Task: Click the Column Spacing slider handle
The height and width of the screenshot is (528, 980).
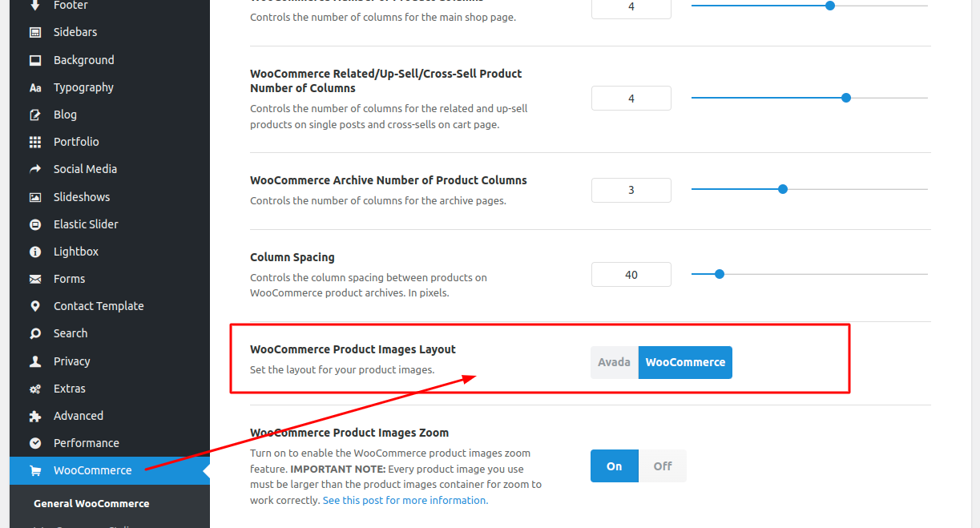Action: click(719, 274)
